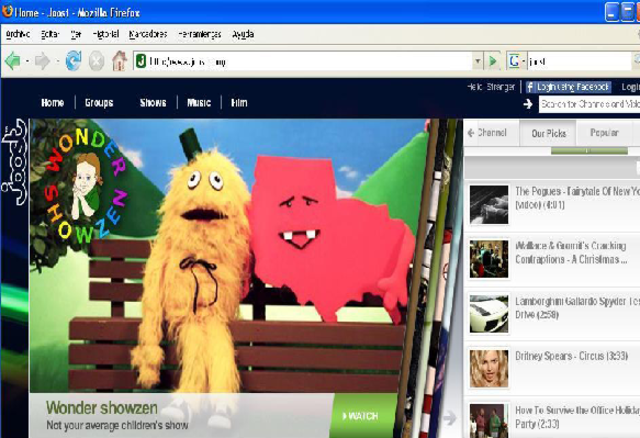The height and width of the screenshot is (438, 640).
Task: Click Britney Spears - Circus title
Action: click(x=571, y=356)
